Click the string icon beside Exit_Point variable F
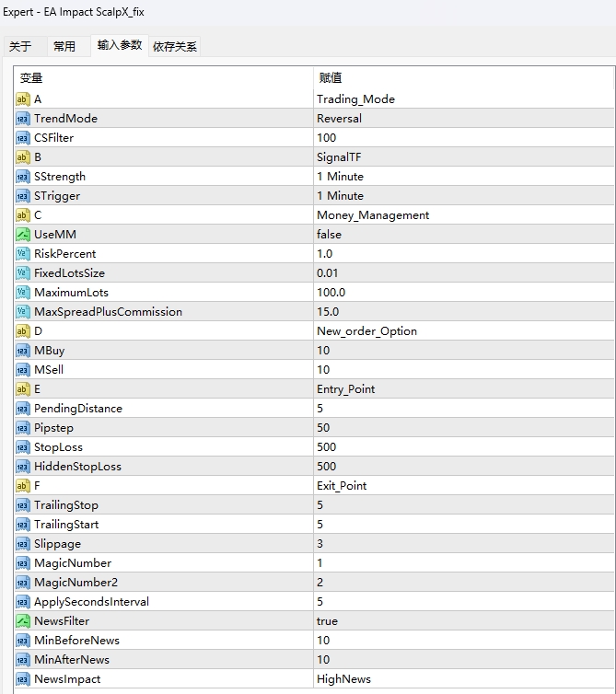 (23, 486)
